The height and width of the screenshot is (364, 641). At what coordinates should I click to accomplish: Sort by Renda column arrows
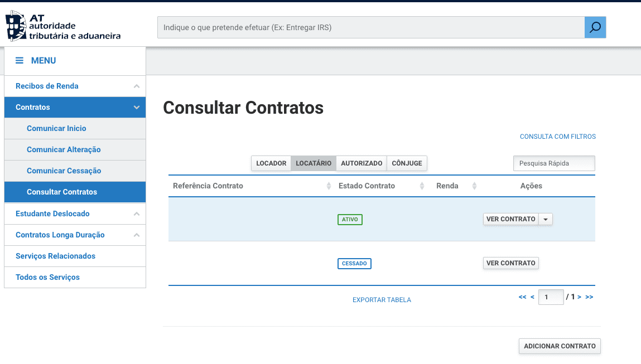474,186
